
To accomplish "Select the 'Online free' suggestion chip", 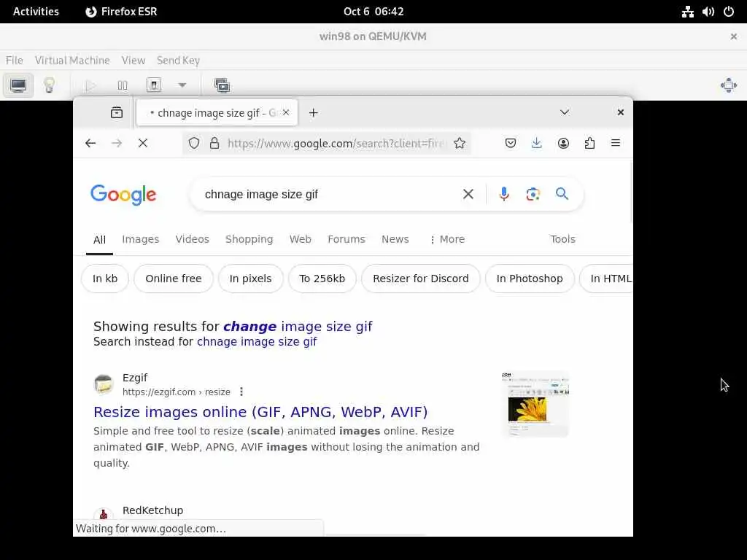I will [174, 279].
